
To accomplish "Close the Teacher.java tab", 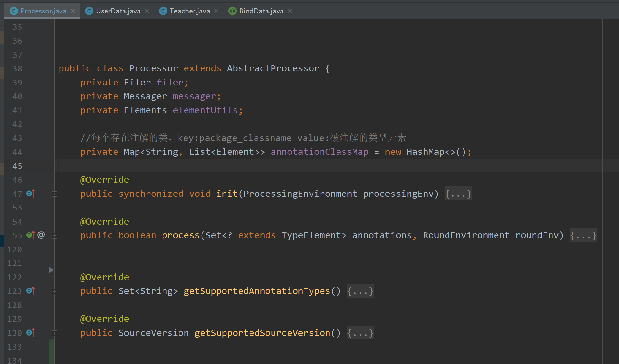I will pyautogui.click(x=216, y=11).
